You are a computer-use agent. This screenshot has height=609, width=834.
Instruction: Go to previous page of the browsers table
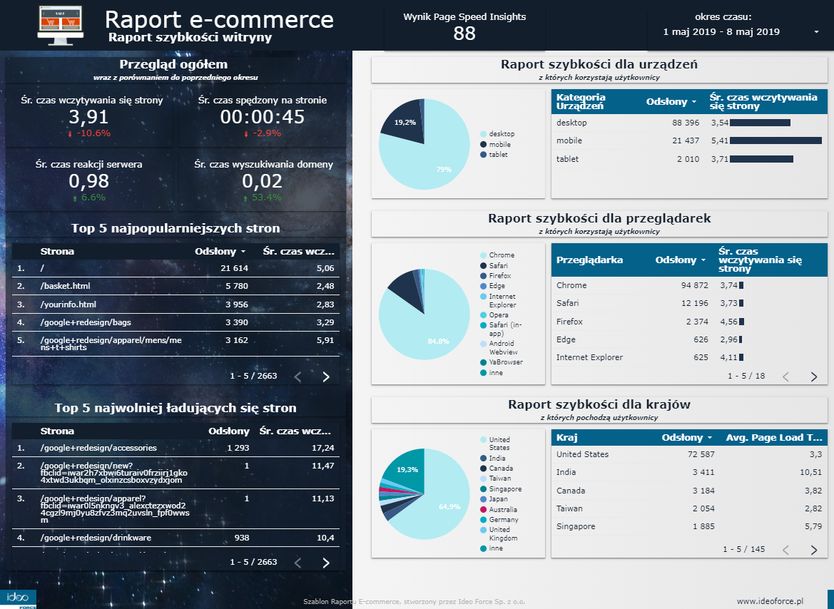point(786,377)
